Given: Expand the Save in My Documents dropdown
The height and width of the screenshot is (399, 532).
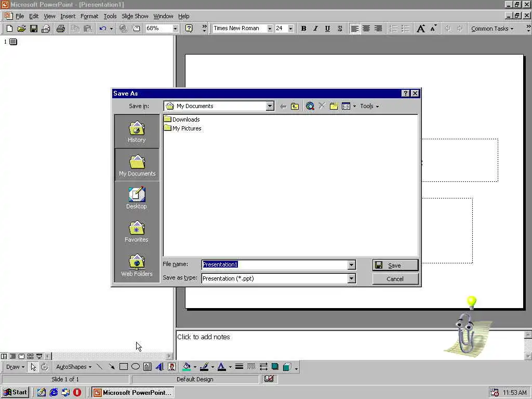Looking at the screenshot, I should click(270, 106).
